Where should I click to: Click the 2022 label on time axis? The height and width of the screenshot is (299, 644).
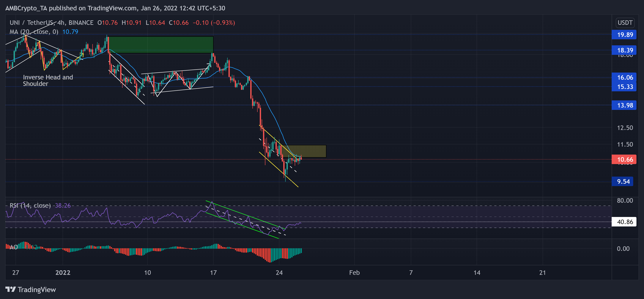[x=63, y=272]
